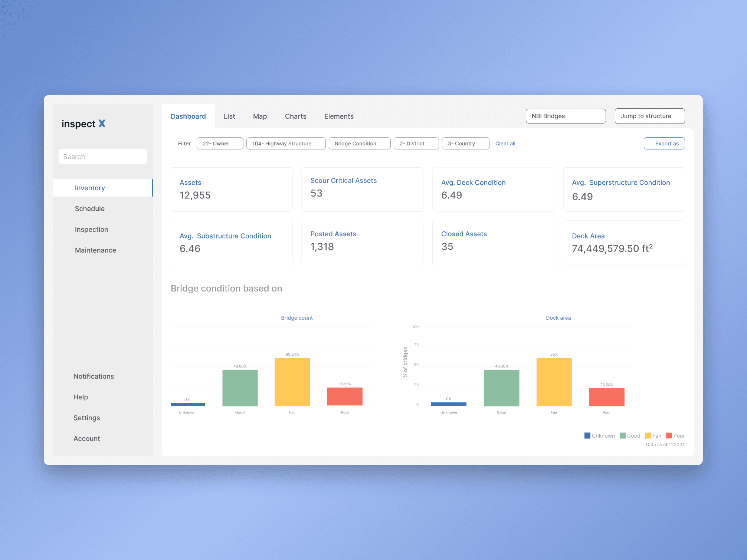The height and width of the screenshot is (560, 747).
Task: Select the Elements tab
Action: 338,116
